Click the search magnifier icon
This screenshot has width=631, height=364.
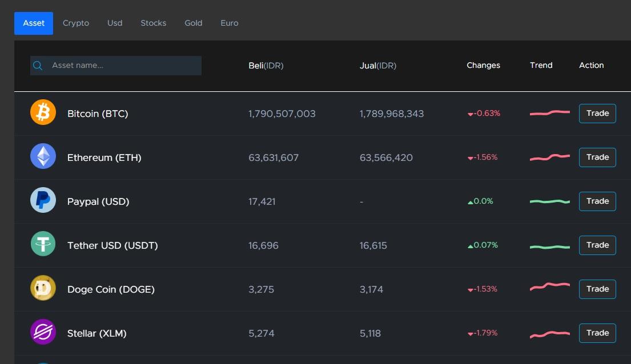click(x=38, y=66)
